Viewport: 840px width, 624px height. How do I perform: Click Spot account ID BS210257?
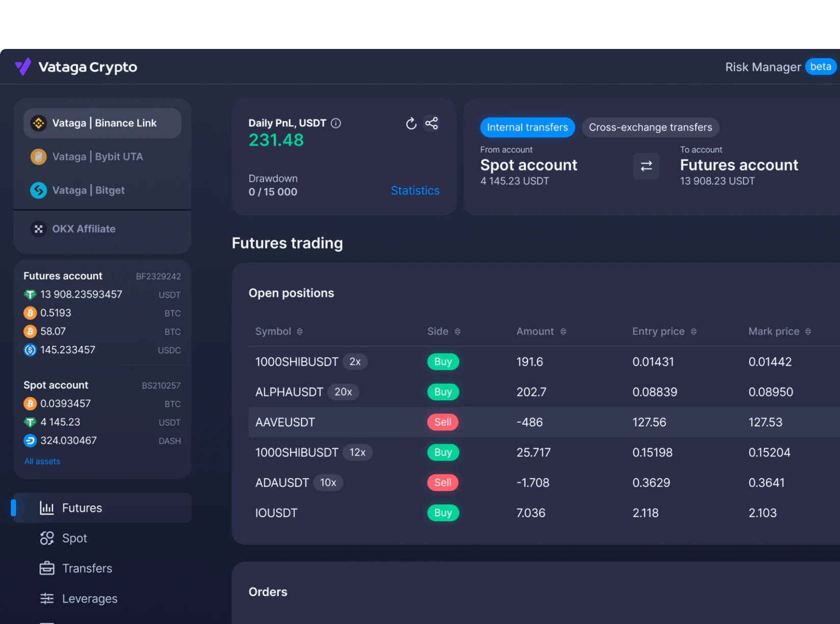[161, 386]
